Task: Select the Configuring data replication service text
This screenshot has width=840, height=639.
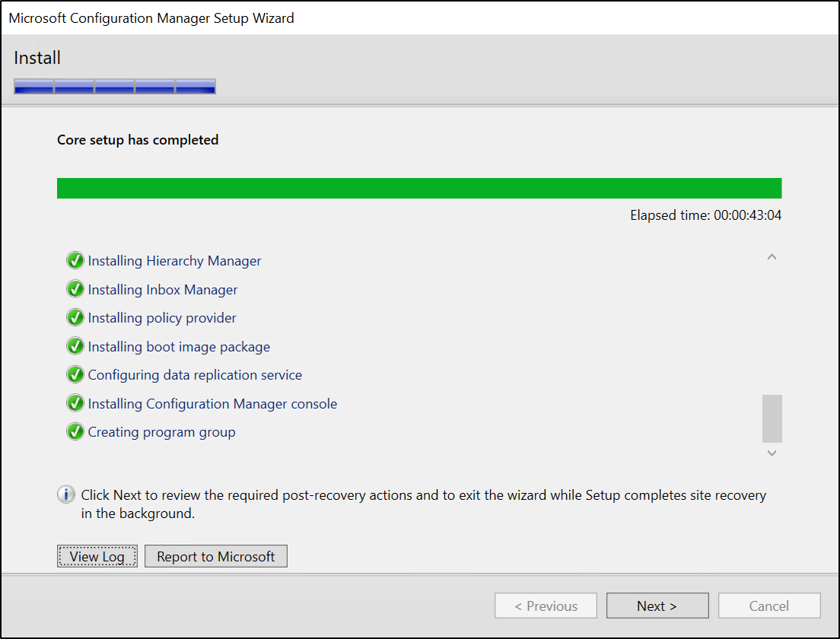Action: (195, 375)
